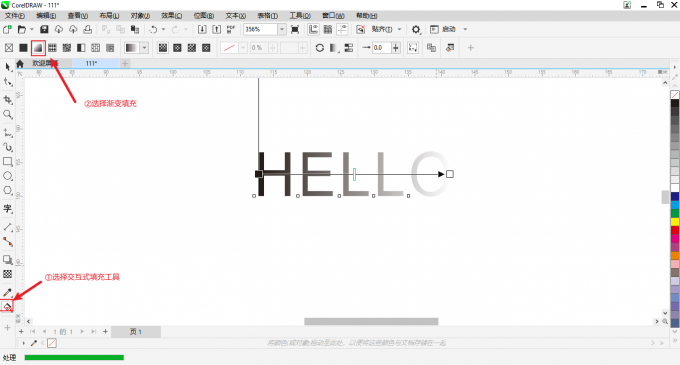Toggle the Show grid button

(x=328, y=29)
